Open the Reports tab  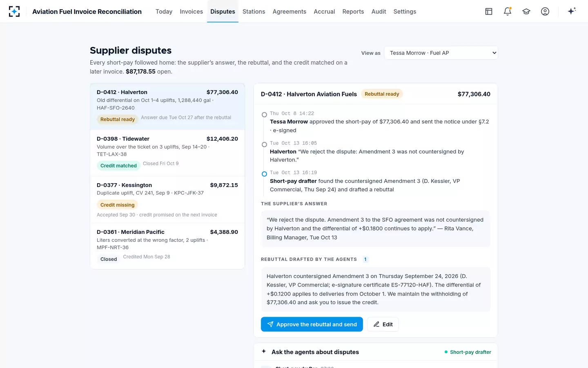pyautogui.click(x=353, y=11)
